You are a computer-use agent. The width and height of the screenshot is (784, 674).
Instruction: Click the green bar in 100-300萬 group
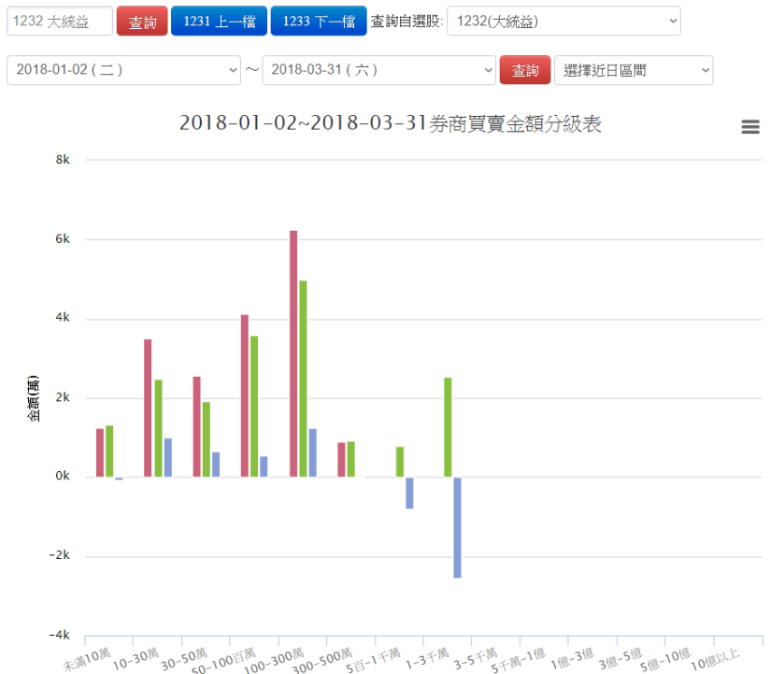click(303, 379)
